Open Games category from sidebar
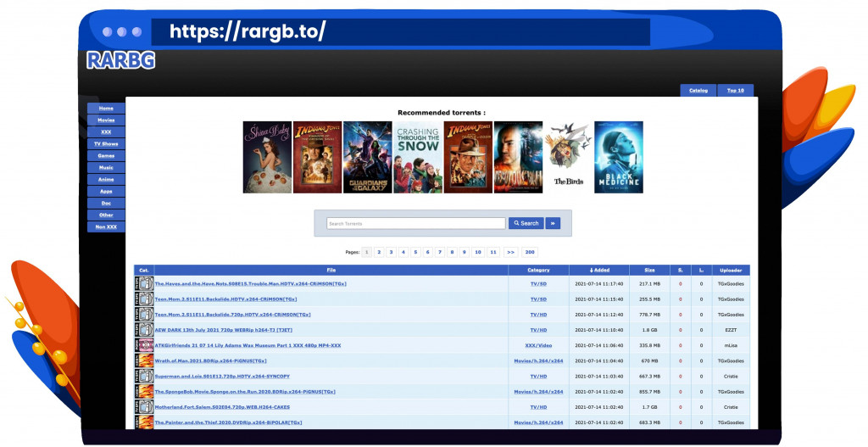The width and height of the screenshot is (868, 447). [106, 156]
